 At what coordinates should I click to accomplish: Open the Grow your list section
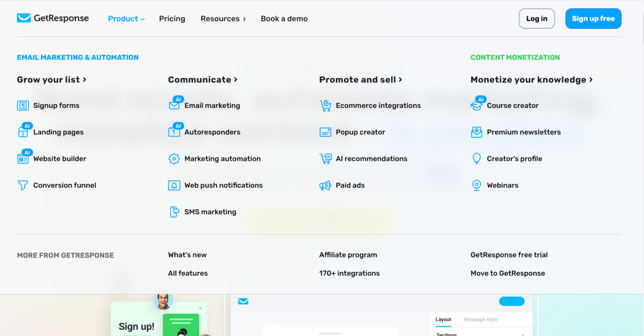[52, 80]
